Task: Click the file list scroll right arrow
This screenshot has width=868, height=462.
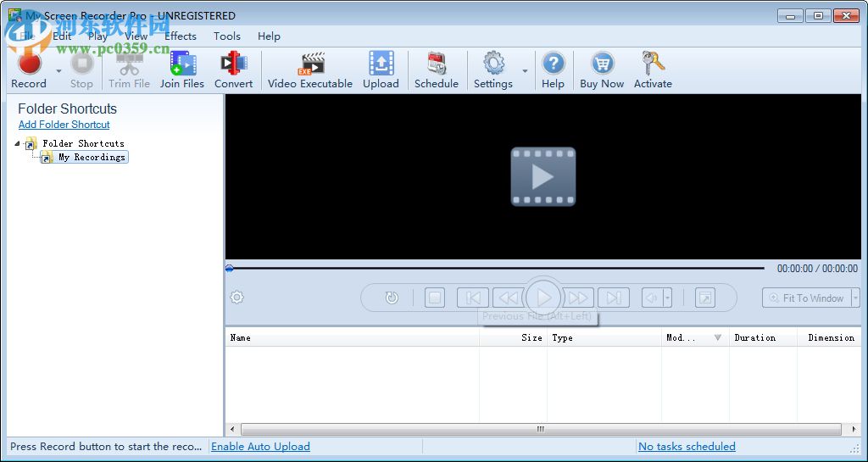Action: (854, 429)
